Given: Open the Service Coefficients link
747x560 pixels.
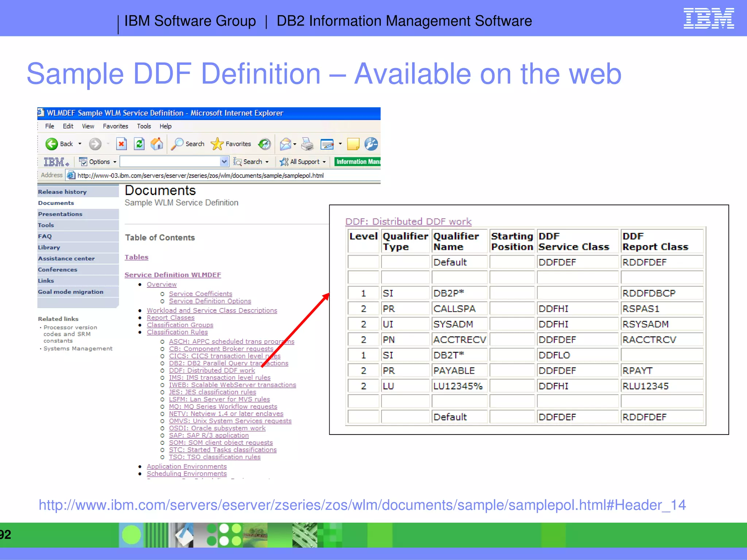Looking at the screenshot, I should click(201, 294).
